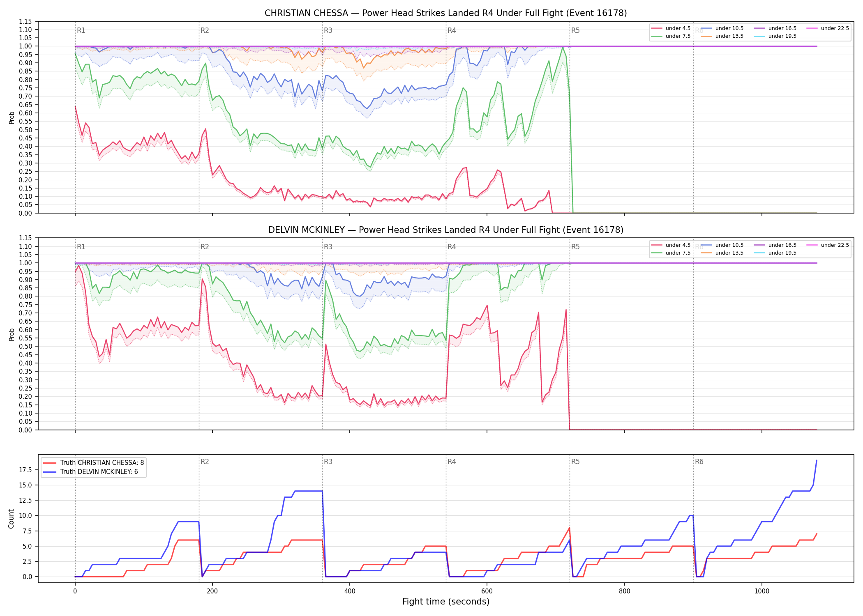Screen dimensions: 863x616
Task: Click the R6 label in the Count chart
Action: (x=699, y=462)
